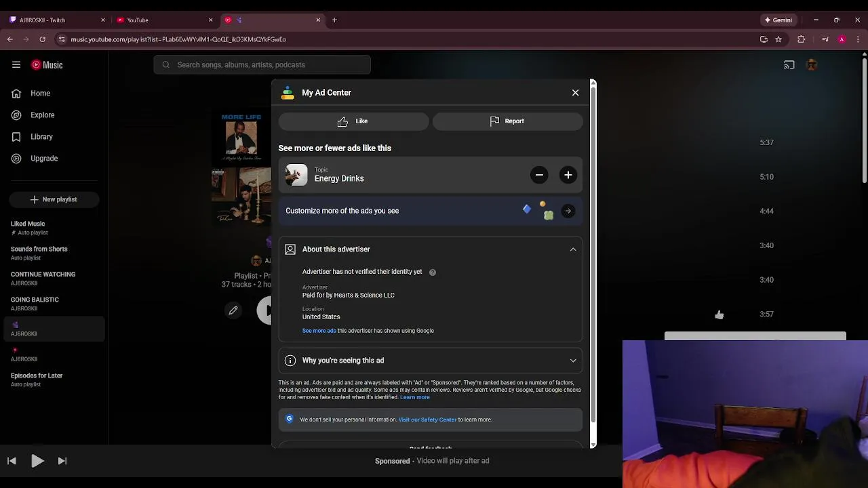Screen dimensions: 868x488
Task: Reload the current page
Action: 42,39
